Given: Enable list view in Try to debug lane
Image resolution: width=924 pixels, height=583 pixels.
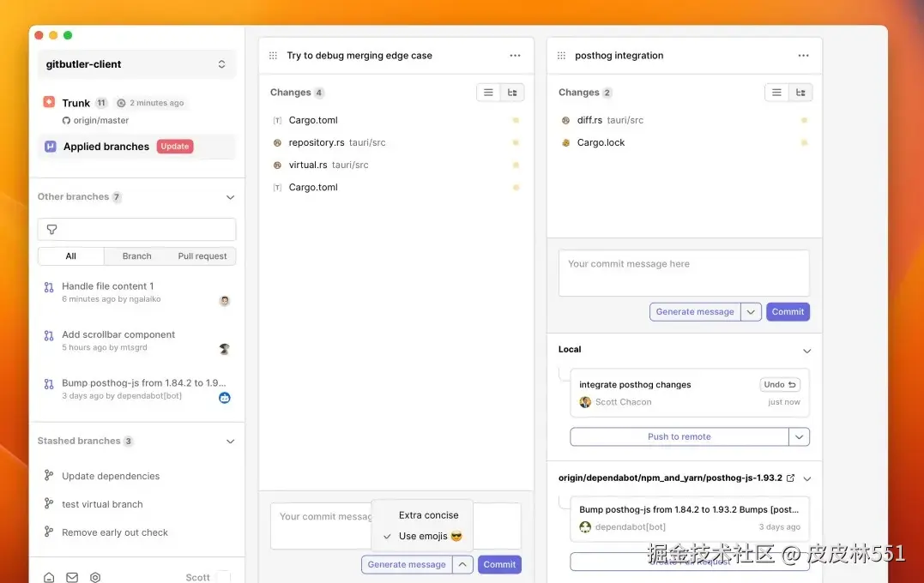Looking at the screenshot, I should pos(488,93).
